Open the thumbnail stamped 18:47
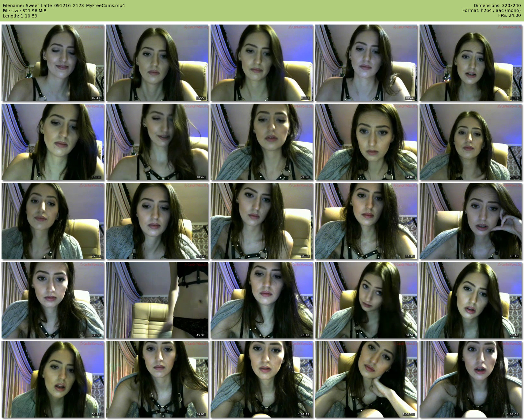 click(157, 142)
